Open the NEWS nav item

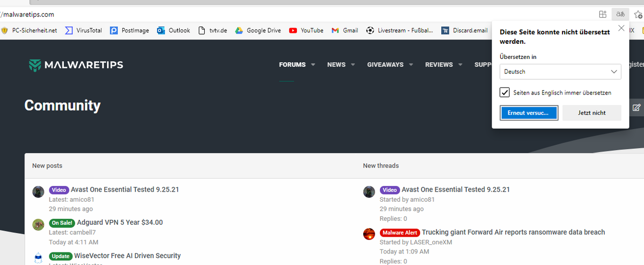pyautogui.click(x=336, y=65)
